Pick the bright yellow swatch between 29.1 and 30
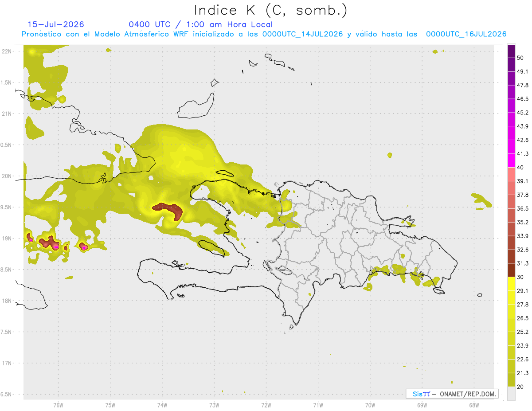 (x=512, y=284)
